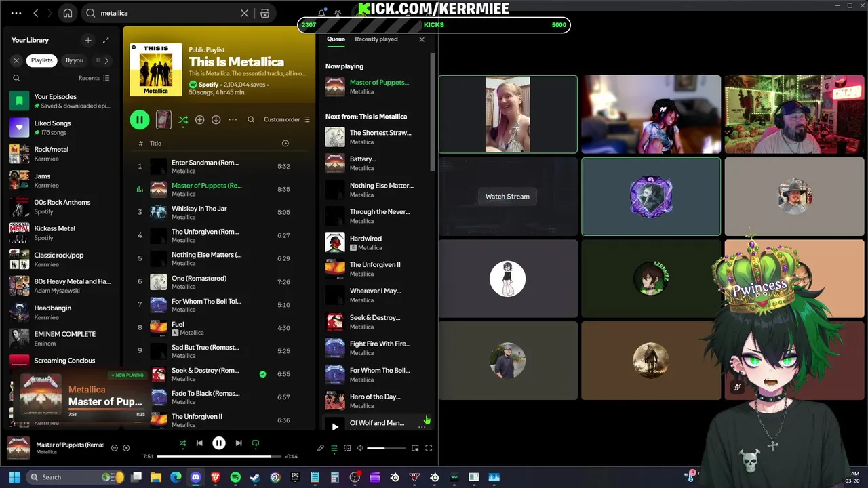Open the Custom order sort dropdown

pos(287,119)
